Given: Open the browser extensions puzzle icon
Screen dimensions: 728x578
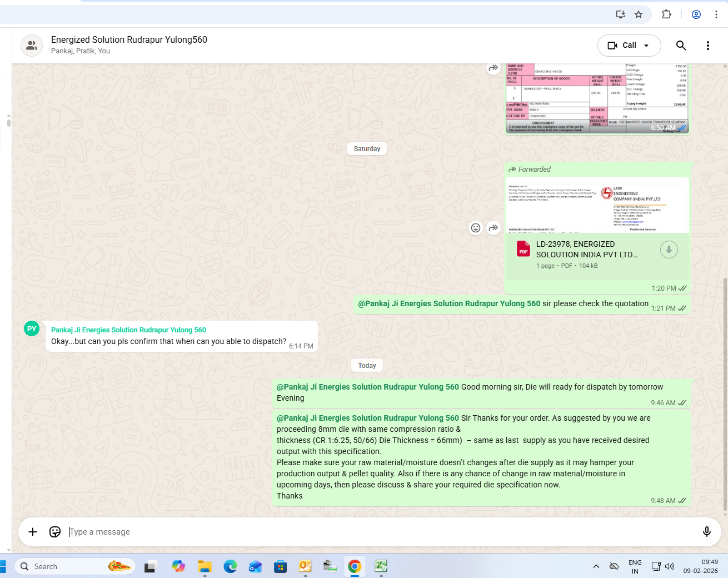Looking at the screenshot, I should (x=666, y=14).
